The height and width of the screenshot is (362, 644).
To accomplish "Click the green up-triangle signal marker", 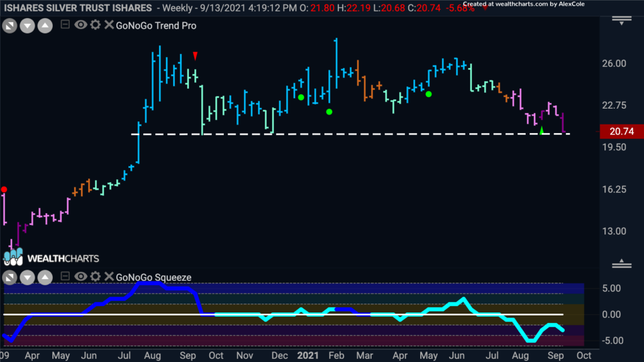I will pos(541,131).
